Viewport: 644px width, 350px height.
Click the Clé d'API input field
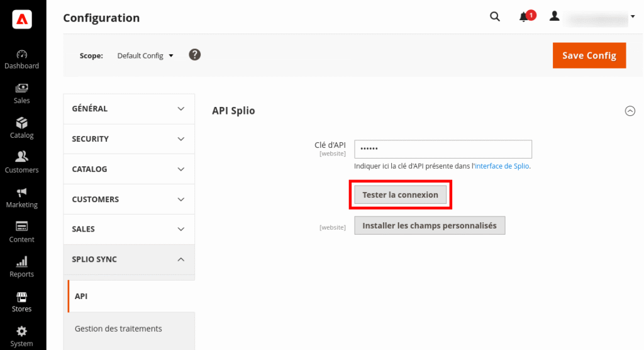coord(443,149)
